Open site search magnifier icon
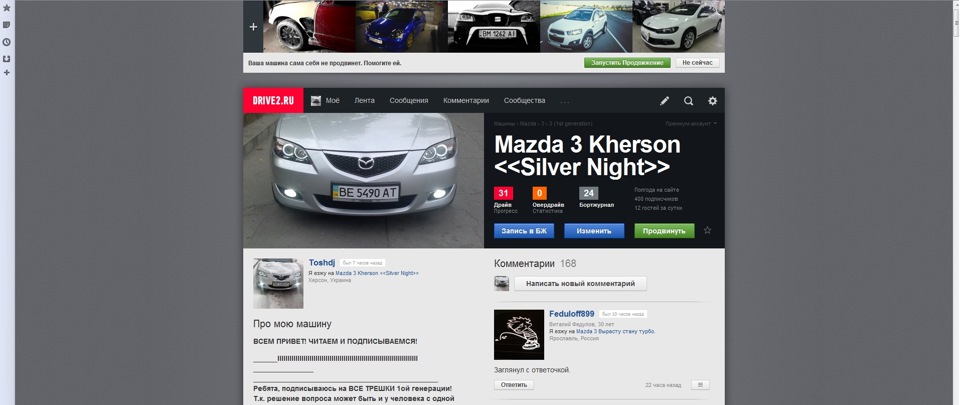This screenshot has width=960, height=405. [x=688, y=101]
